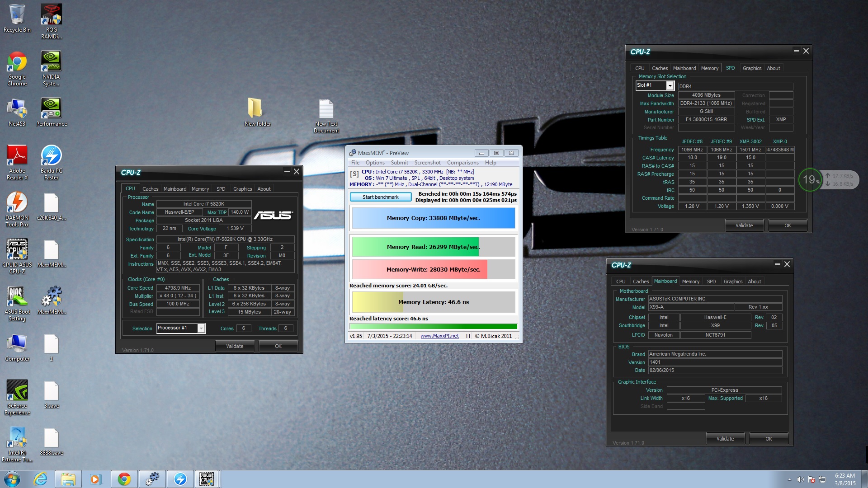This screenshot has width=868, height=488.
Task: Visit www.MaxxPI.net link
Action: pos(439,336)
